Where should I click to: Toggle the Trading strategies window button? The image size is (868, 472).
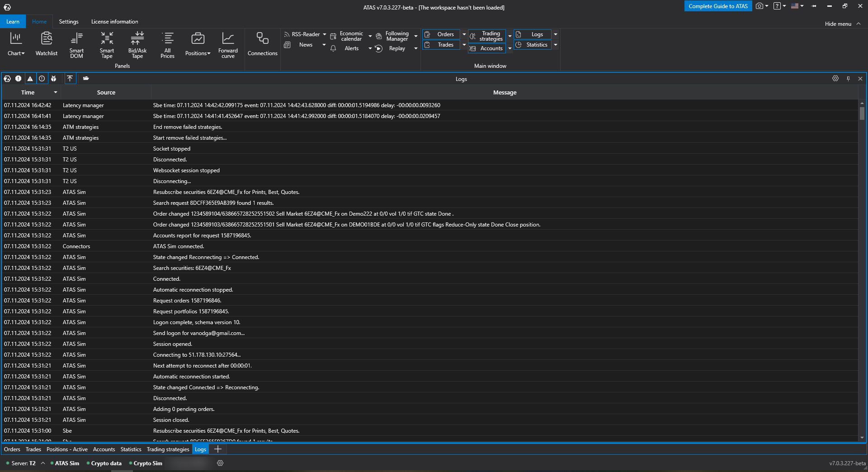click(x=487, y=36)
